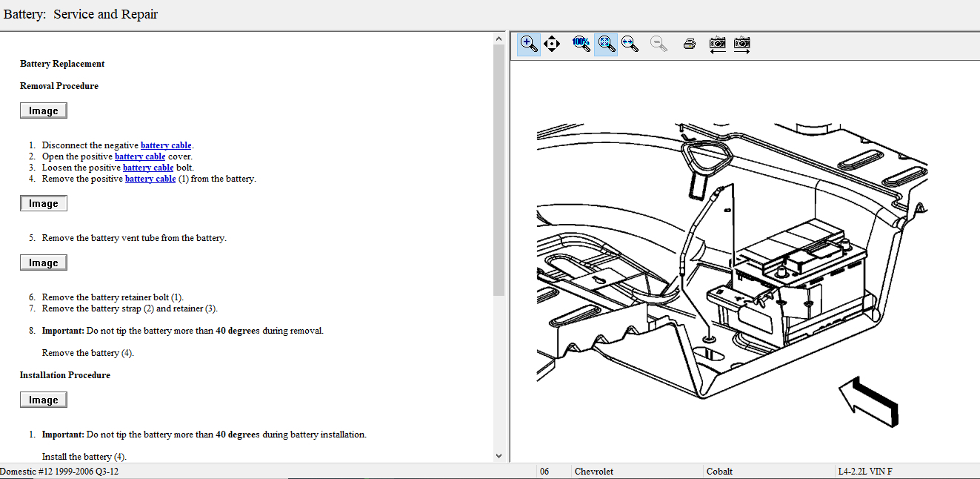Select the pan (four-arrow) tool
The height and width of the screenshot is (479, 980).
coord(551,44)
